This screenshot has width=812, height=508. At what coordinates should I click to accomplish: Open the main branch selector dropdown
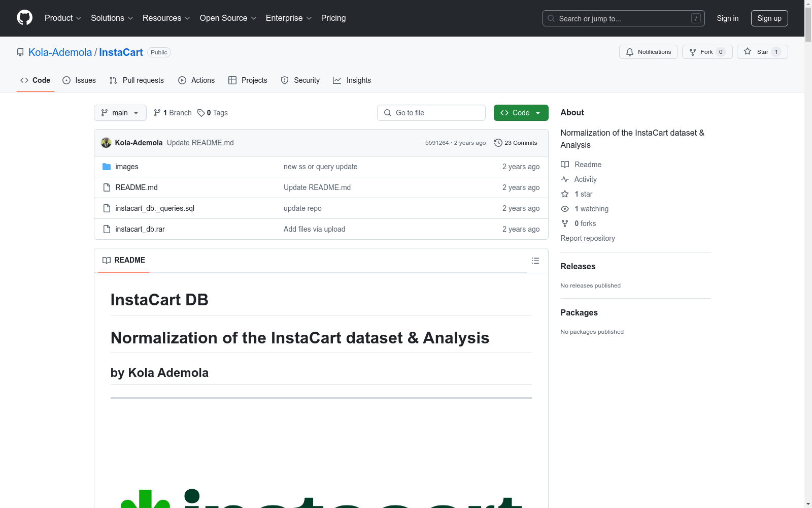120,113
